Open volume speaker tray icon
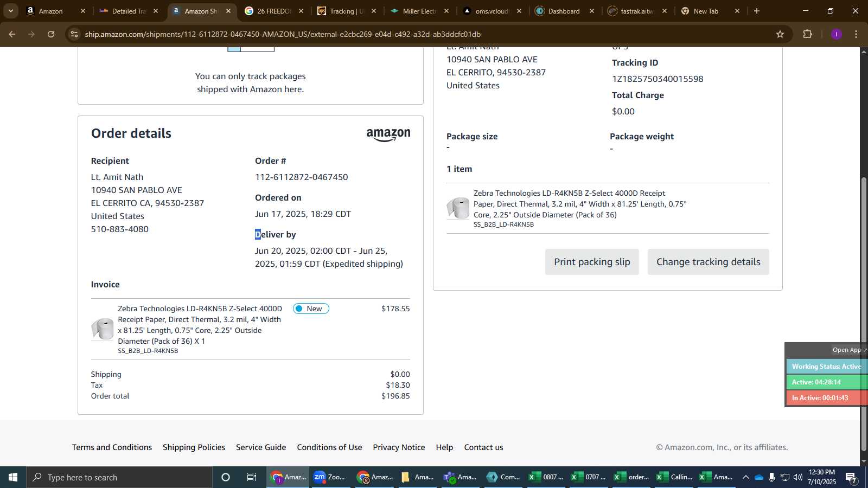 click(797, 477)
